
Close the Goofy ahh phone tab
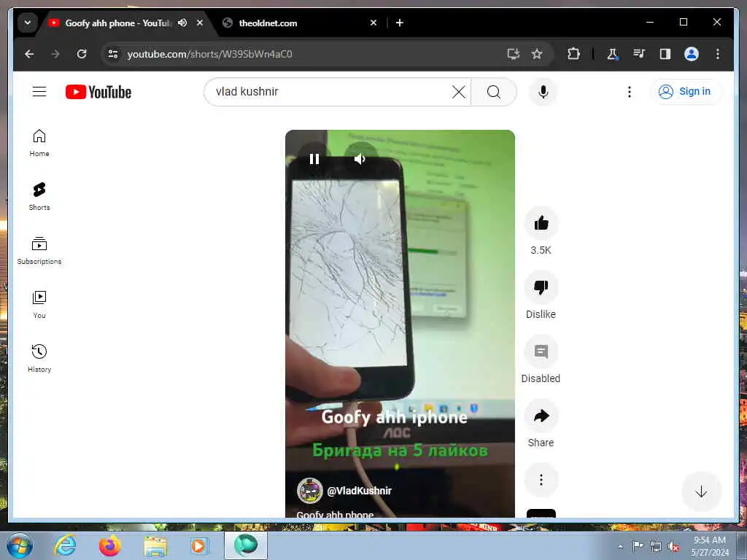(200, 23)
